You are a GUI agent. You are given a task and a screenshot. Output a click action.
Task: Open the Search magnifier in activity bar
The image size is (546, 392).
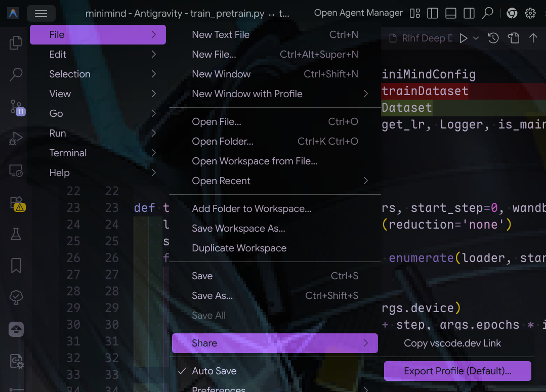pyautogui.click(x=16, y=74)
